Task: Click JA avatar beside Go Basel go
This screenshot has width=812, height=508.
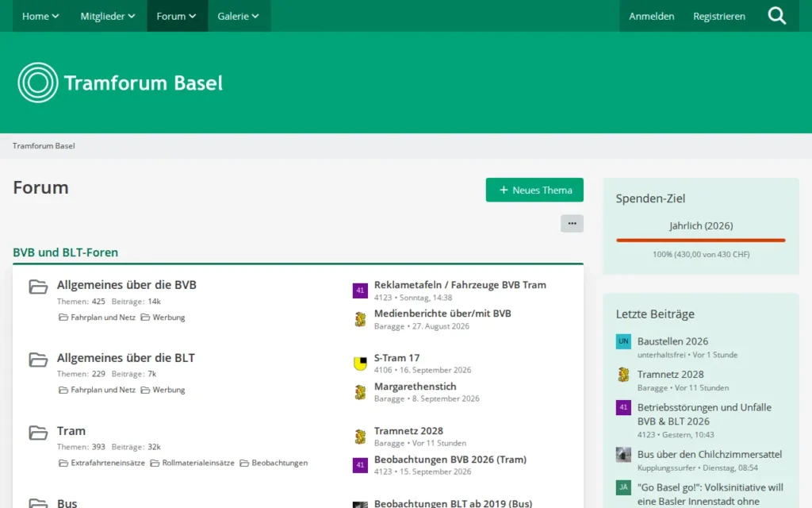Action: click(623, 487)
